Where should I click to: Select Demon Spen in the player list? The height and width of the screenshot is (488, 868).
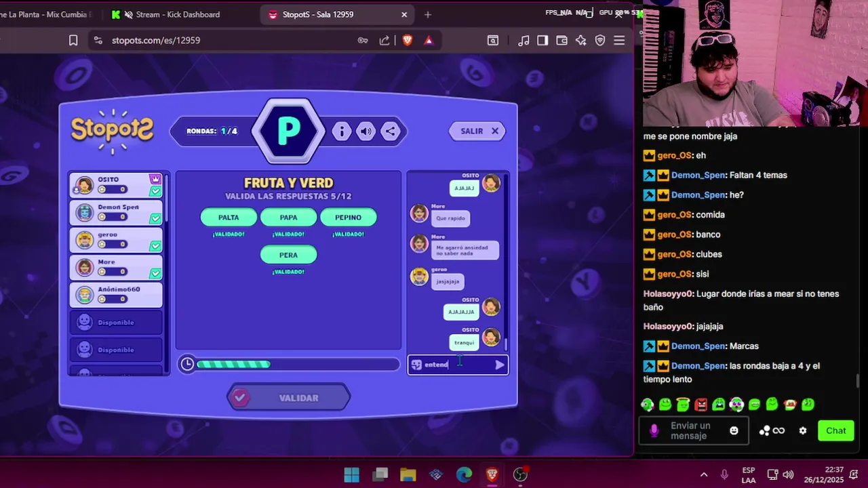click(116, 212)
